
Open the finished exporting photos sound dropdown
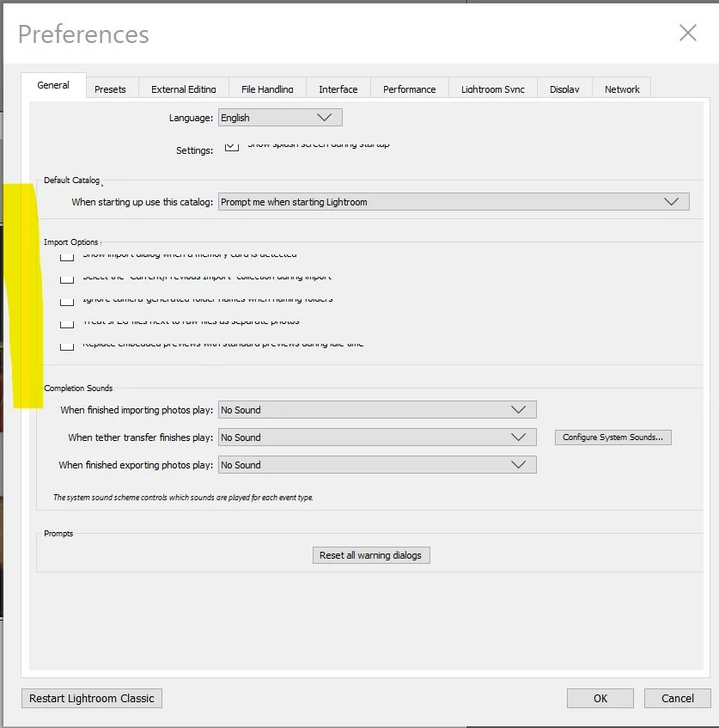377,465
